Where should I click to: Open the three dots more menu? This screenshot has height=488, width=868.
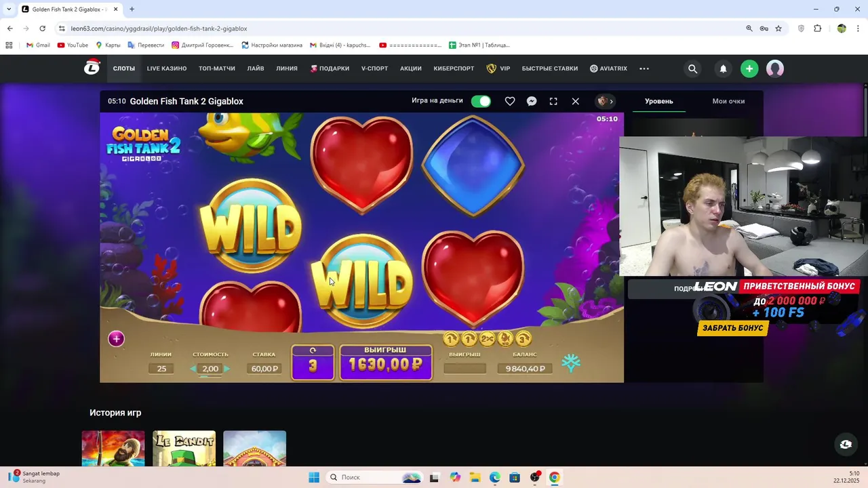click(x=644, y=68)
